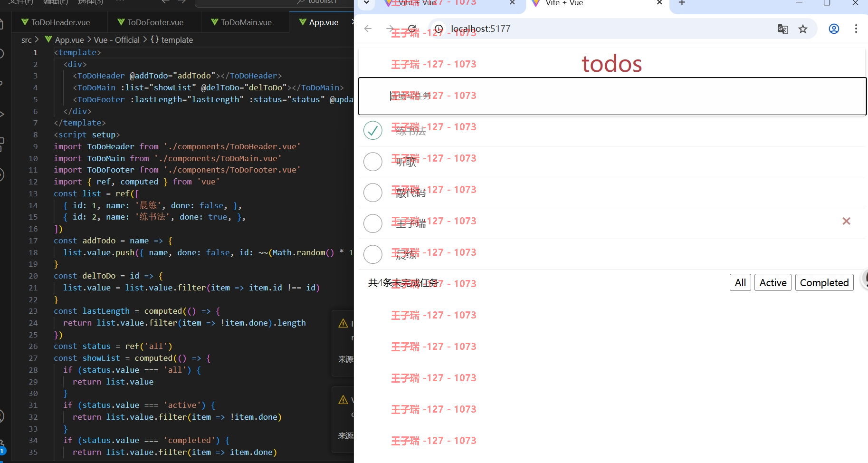Bookmark this page with the star icon
This screenshot has height=463, width=868.
pyautogui.click(x=803, y=29)
